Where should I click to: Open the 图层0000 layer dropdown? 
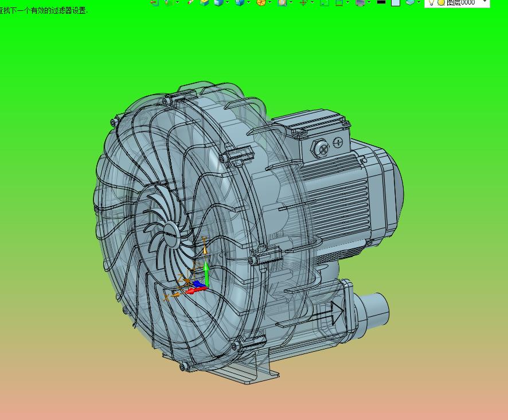tap(485, 2)
